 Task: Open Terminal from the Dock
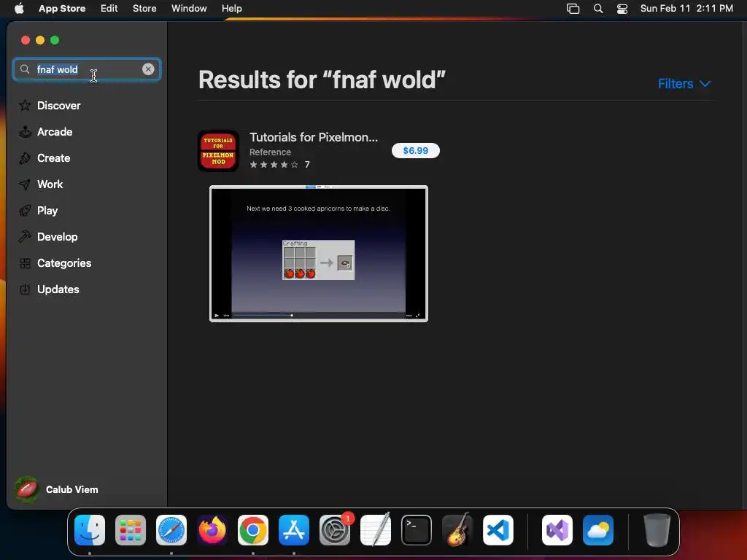[x=417, y=530]
